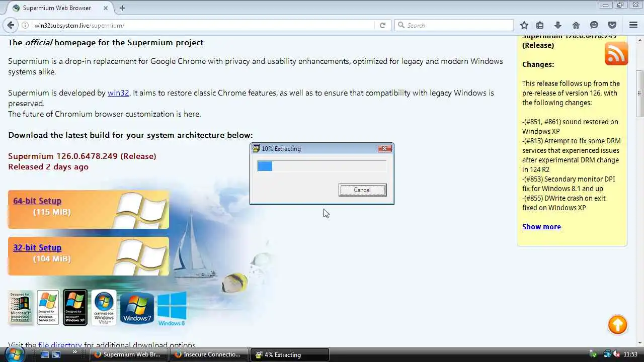
Task: Show more release changes
Action: (x=541, y=227)
